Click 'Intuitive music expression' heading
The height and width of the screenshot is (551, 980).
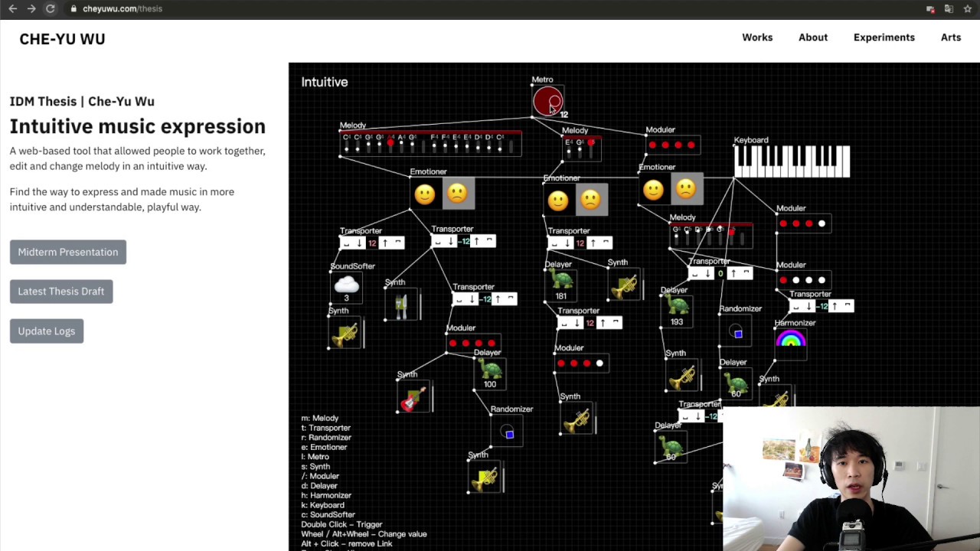pos(138,126)
